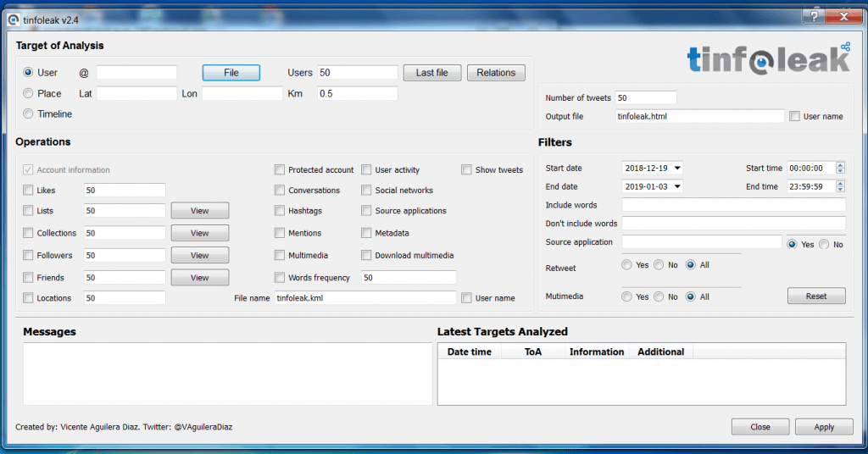Click the Number of tweets field
868x454 pixels.
[646, 98]
